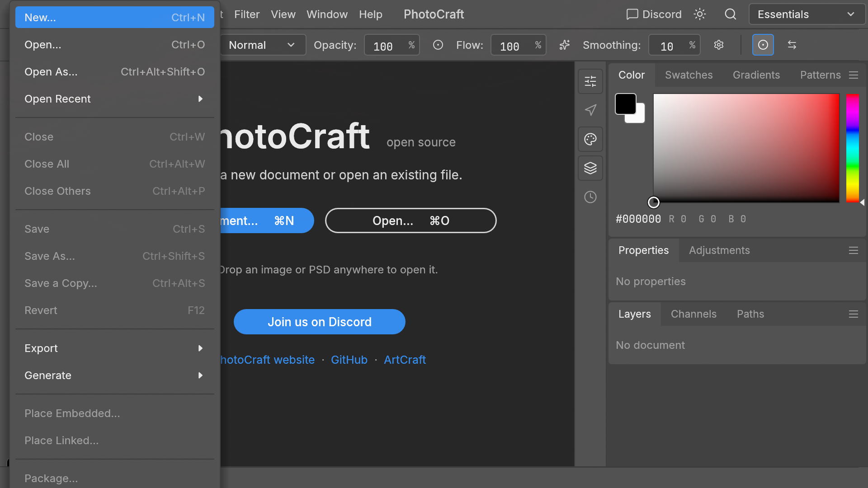The width and height of the screenshot is (868, 488).
Task: Expand the Open Recent submenu
Action: point(115,99)
